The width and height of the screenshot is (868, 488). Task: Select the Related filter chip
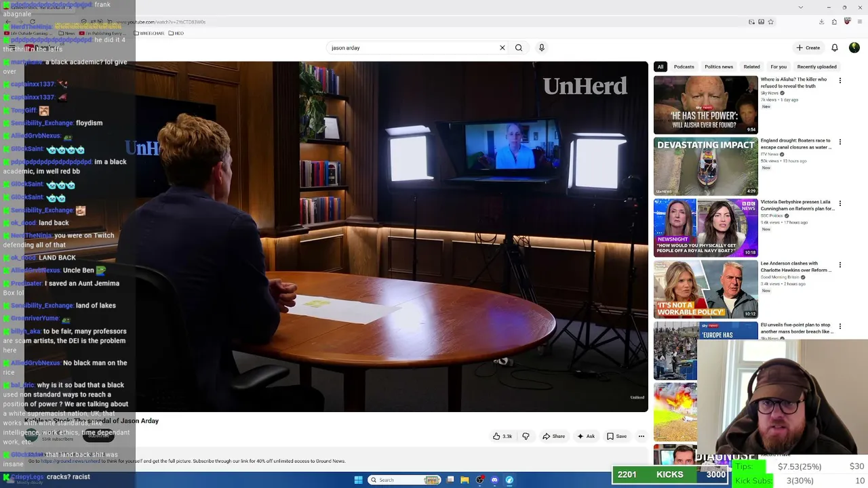point(751,66)
